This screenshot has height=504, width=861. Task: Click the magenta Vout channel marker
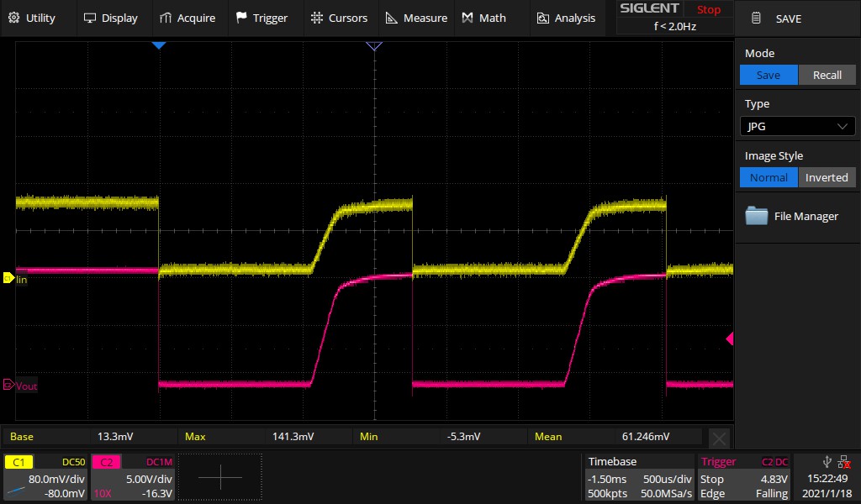(8, 385)
